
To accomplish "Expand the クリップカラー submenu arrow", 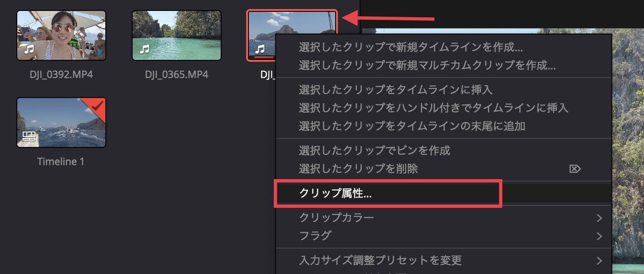I will 599,218.
